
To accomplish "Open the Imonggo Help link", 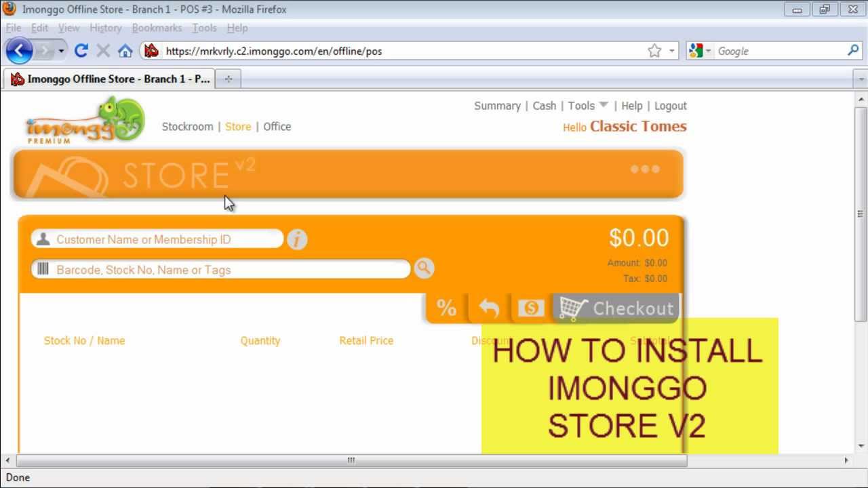I will click(632, 106).
